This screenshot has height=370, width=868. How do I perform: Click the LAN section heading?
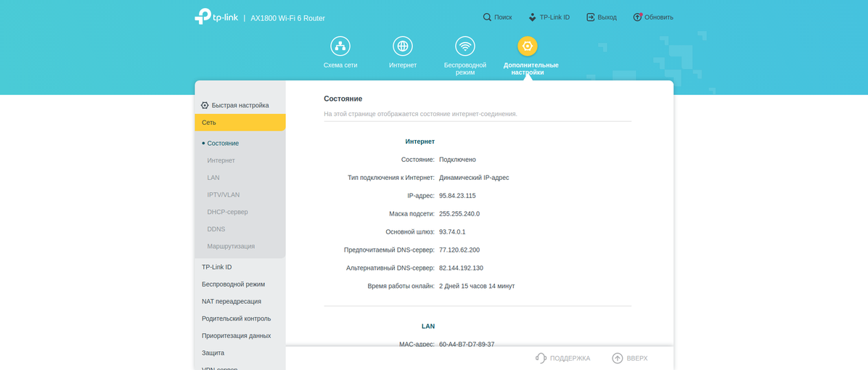(428, 326)
